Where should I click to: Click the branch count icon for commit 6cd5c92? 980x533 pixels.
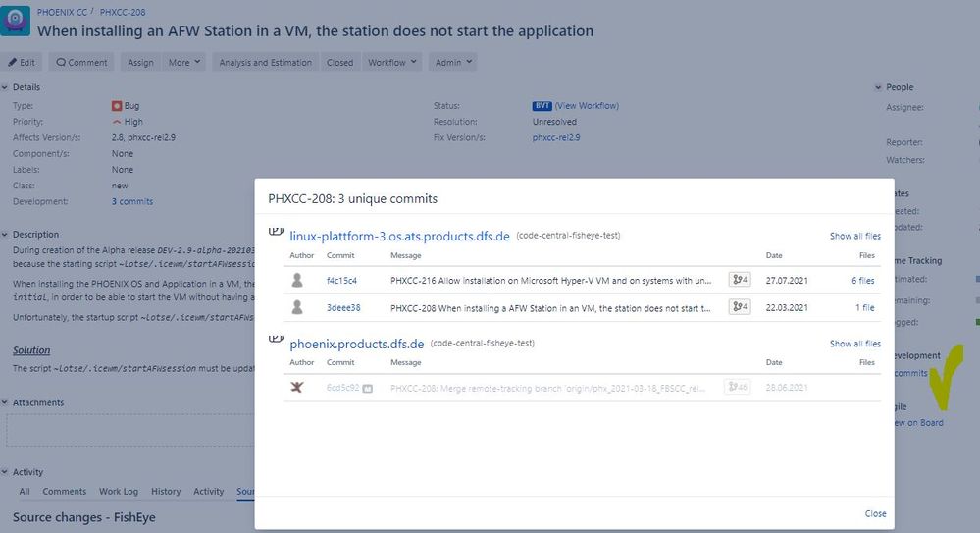738,387
